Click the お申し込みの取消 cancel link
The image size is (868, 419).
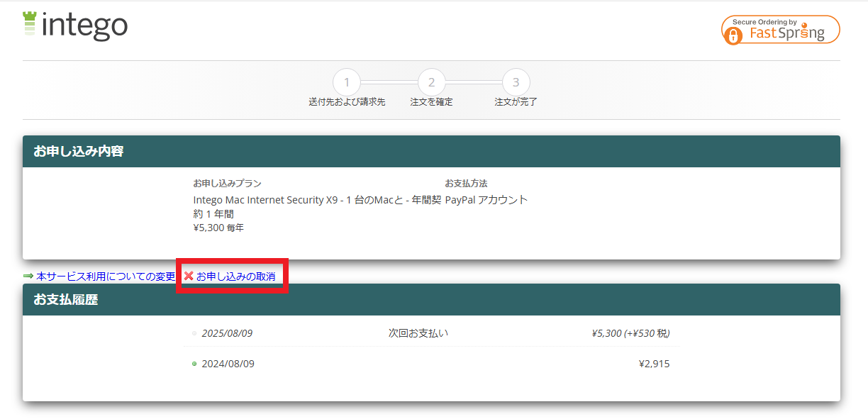pyautogui.click(x=236, y=276)
